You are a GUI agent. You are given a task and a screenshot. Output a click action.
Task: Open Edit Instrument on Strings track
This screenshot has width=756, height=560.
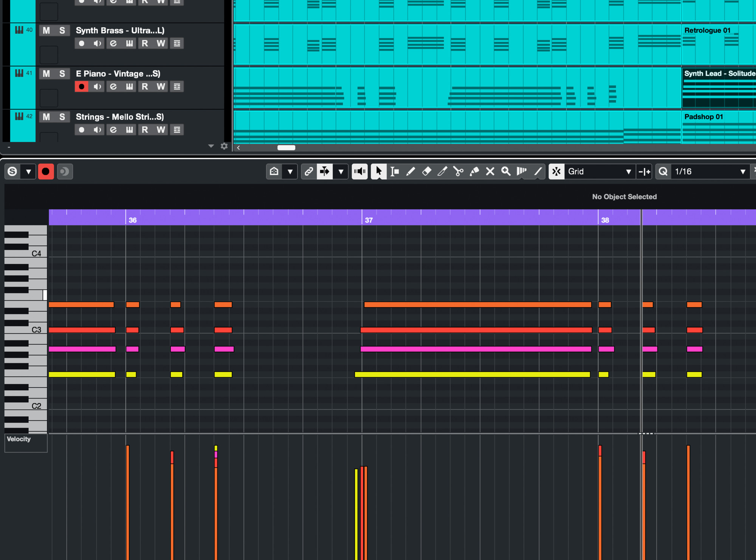click(129, 130)
